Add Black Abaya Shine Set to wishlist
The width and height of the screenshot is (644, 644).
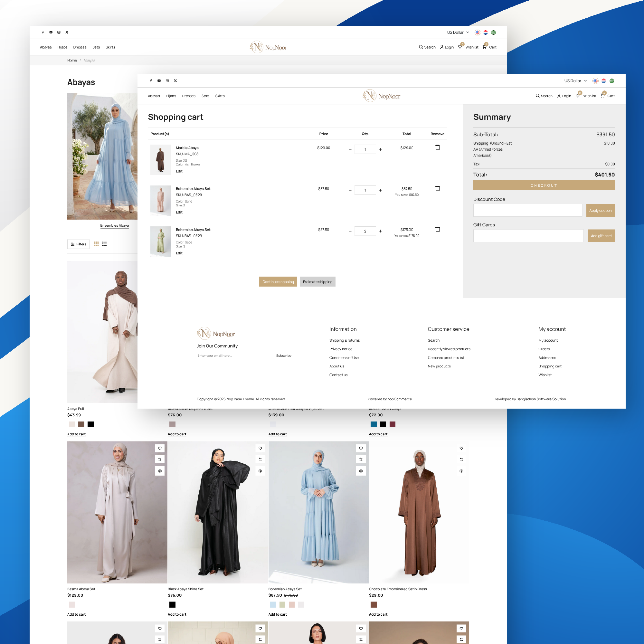260,448
